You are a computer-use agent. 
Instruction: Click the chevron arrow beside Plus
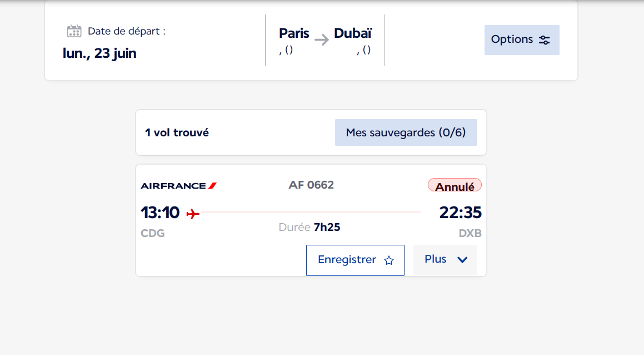[x=462, y=260]
